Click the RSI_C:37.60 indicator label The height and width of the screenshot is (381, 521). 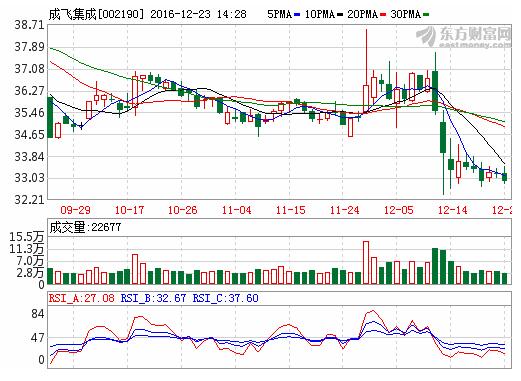[226, 298]
